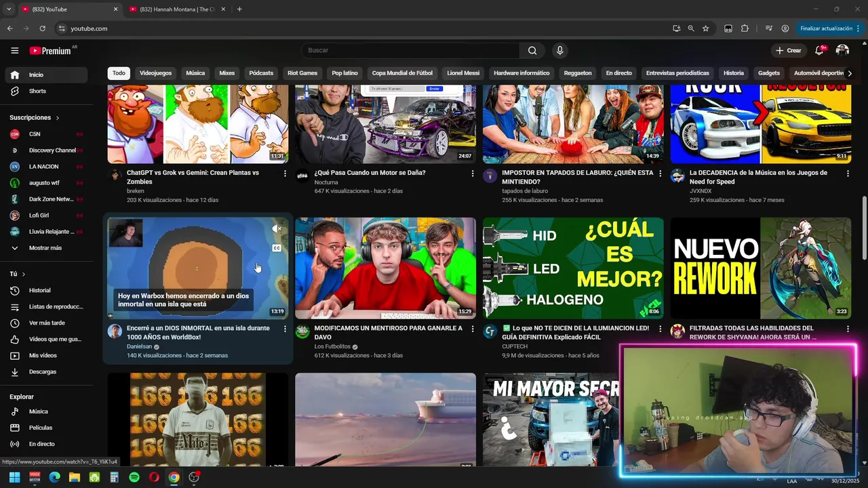868x488 pixels.
Task: Open the HID LED HALOGENO video thumbnail
Action: 573,268
